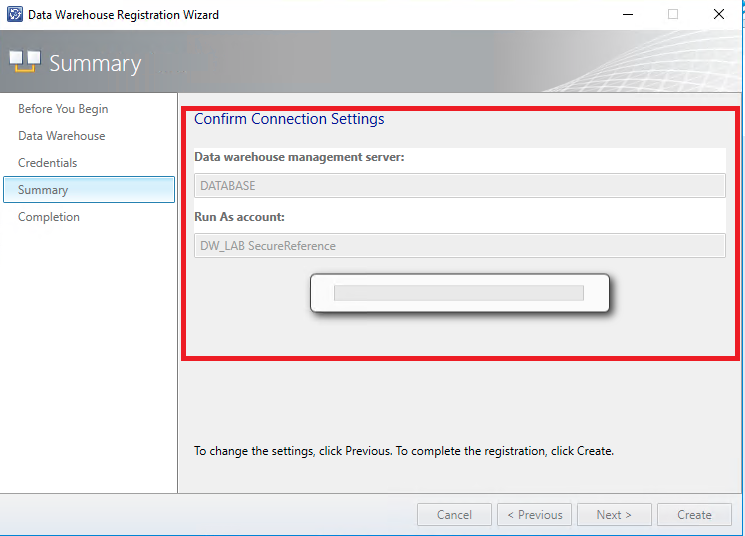Click the Summary header icon
This screenshot has height=536, width=745.
(x=25, y=62)
